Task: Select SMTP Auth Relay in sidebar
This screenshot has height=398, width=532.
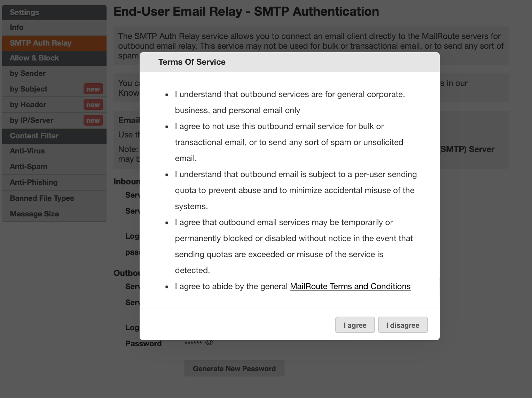Action: coord(54,43)
